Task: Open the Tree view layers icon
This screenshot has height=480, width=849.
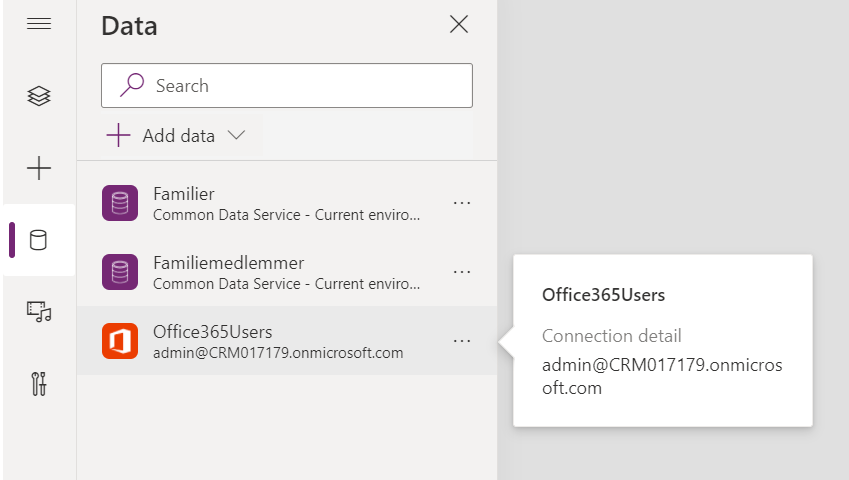Action: [x=39, y=96]
